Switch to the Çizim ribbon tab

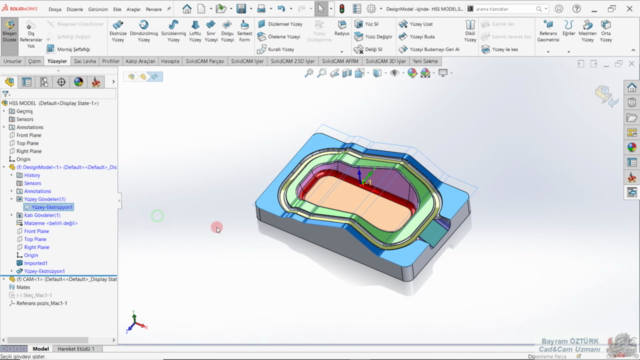pos(34,61)
